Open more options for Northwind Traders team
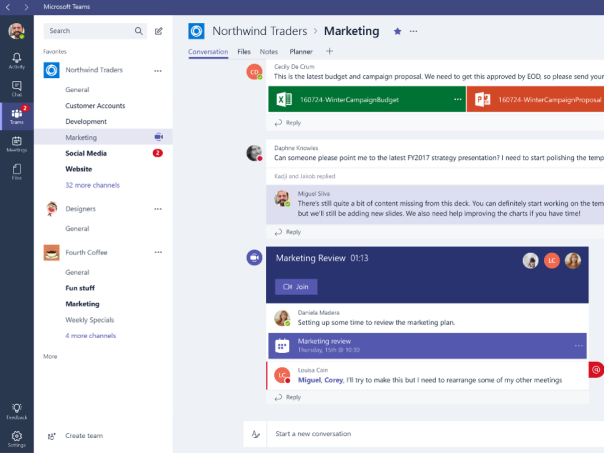Image resolution: width=604 pixels, height=453 pixels. tap(157, 71)
